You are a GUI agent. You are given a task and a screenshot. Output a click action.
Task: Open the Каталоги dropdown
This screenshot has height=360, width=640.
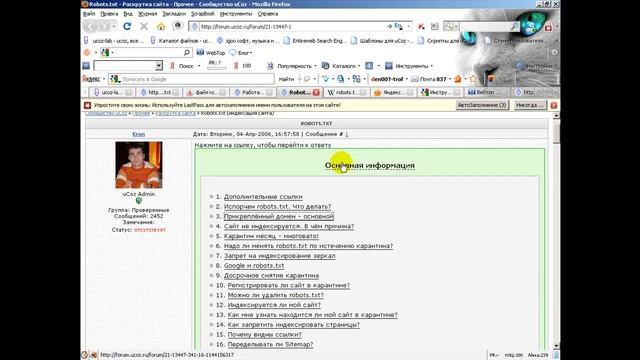click(340, 66)
